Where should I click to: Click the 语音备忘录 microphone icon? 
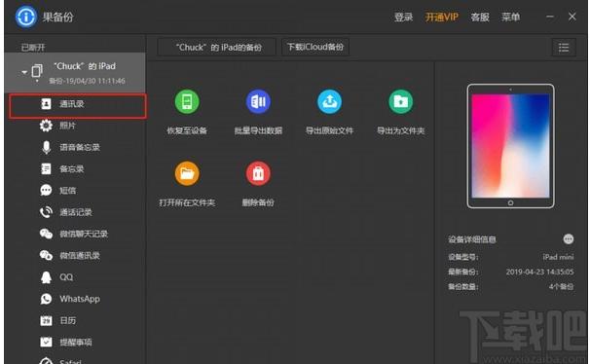(46, 147)
